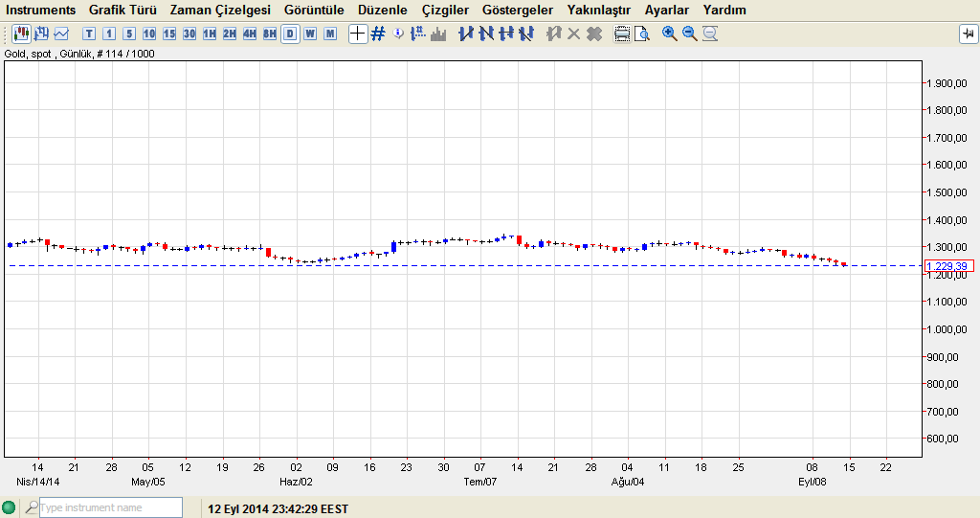
Task: Click the status bar clock text
Action: point(278,508)
